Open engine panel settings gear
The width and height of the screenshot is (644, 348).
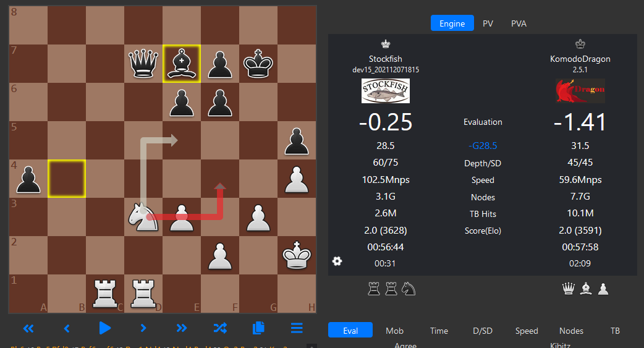tap(337, 261)
